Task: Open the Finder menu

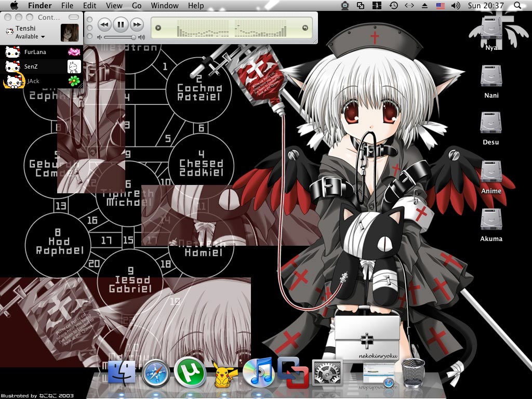Action: coord(39,5)
